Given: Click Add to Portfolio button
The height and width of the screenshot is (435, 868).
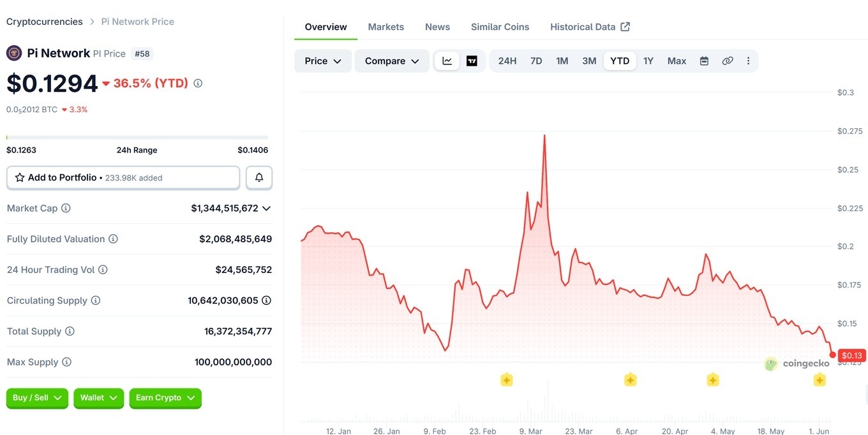Looking at the screenshot, I should coord(123,177).
